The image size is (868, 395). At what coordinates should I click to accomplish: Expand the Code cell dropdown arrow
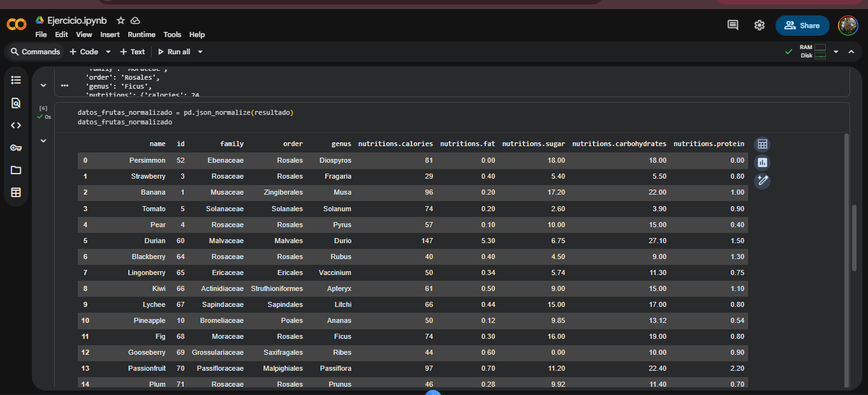[108, 52]
